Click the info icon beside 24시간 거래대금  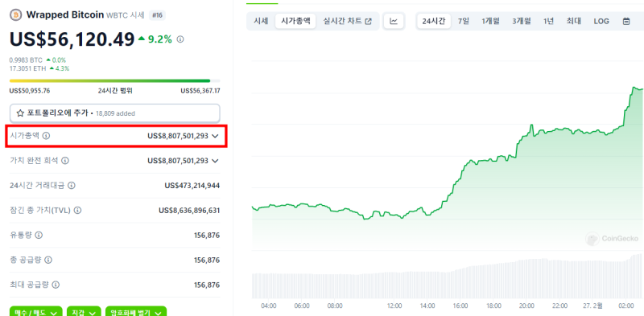72,186
